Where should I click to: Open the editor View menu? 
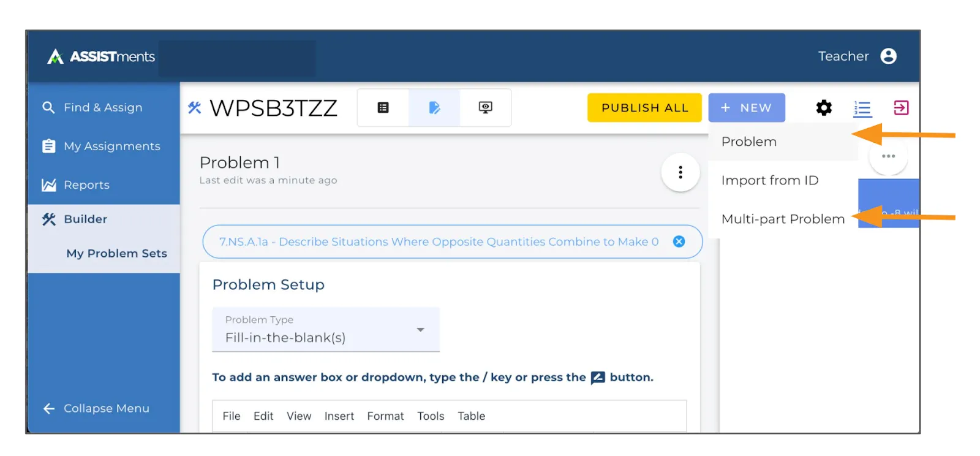pos(299,416)
